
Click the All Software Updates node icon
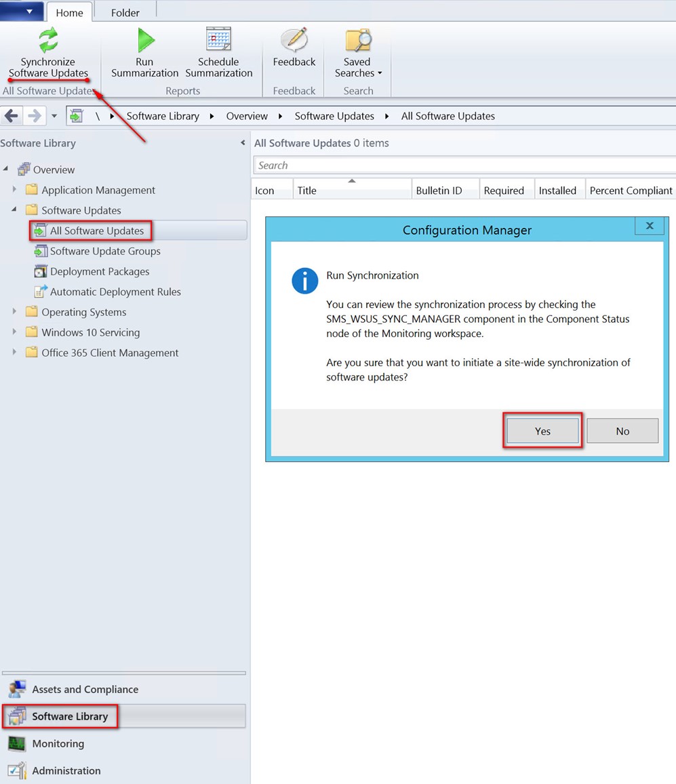point(40,231)
